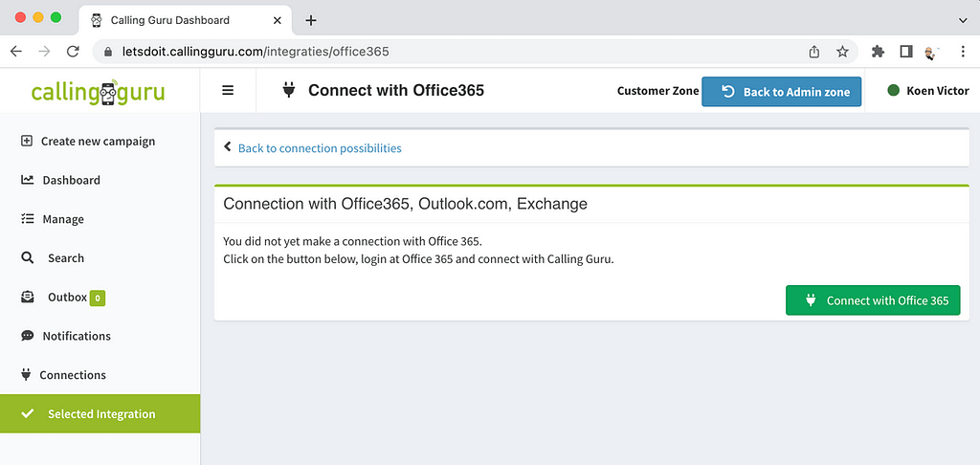The image size is (980, 465).
Task: Click the browser back arrow
Action: [x=16, y=52]
